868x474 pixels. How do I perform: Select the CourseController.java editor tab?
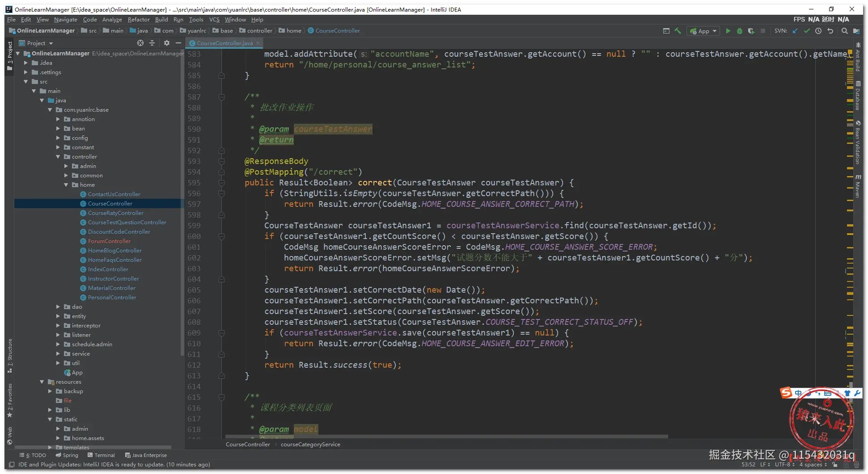tap(224, 43)
